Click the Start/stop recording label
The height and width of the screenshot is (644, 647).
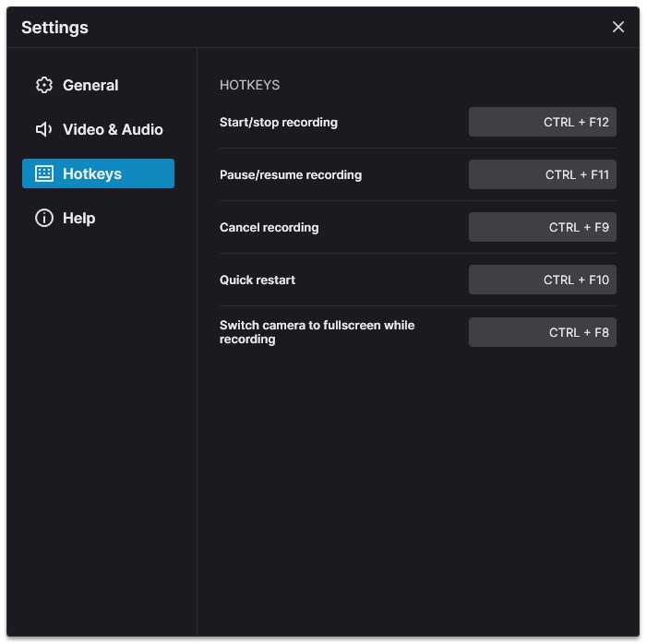[279, 122]
